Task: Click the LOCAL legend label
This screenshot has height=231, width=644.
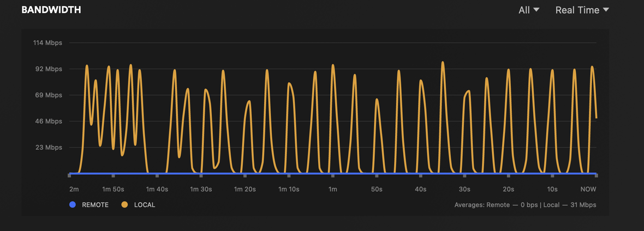Action: pos(145,205)
